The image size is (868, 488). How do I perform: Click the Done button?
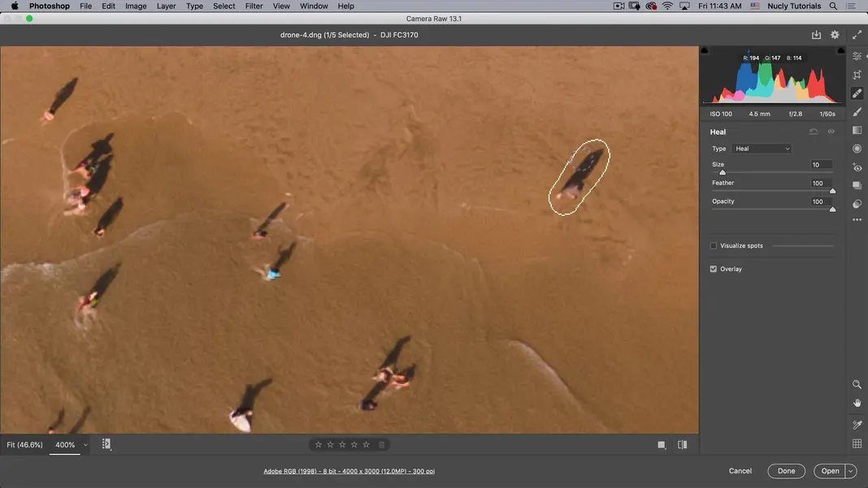click(x=786, y=471)
